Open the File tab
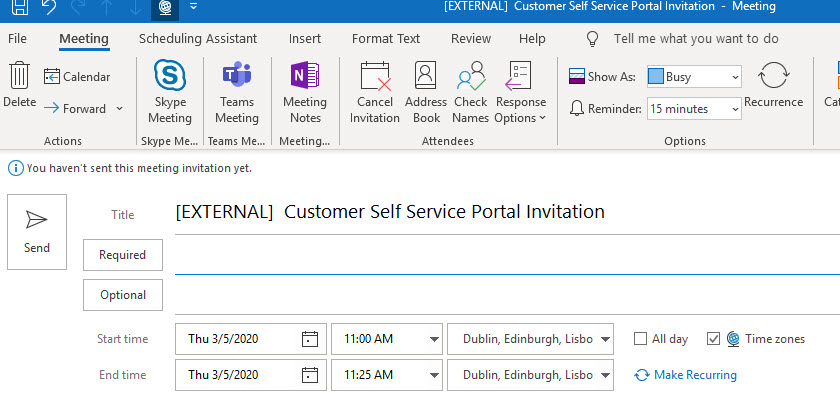Viewport: 840px width, 397px height. [x=17, y=39]
